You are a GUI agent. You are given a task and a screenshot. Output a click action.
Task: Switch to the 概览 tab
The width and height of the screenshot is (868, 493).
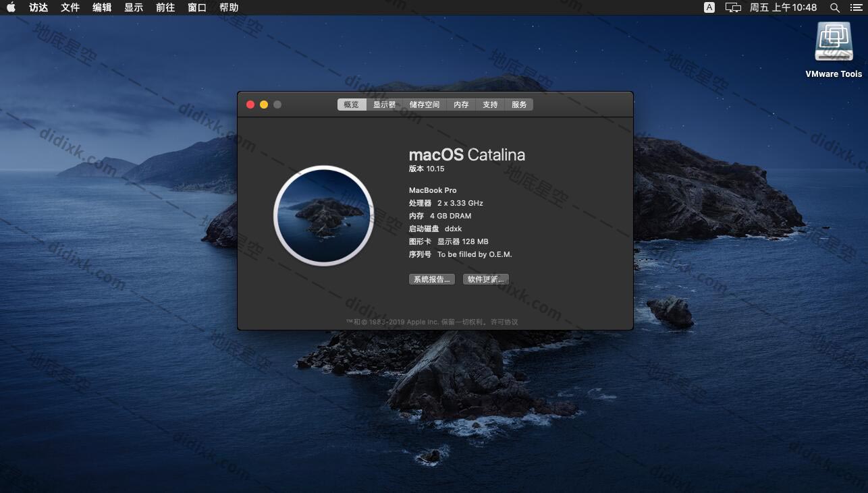(352, 105)
